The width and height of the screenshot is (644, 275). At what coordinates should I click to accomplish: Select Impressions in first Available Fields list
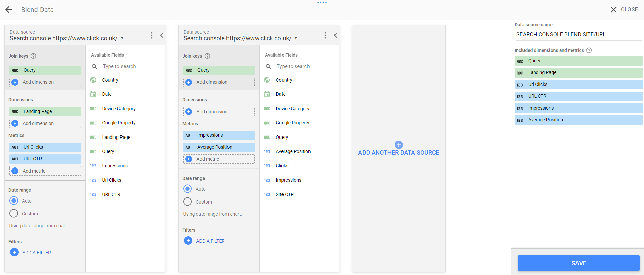pos(115,166)
